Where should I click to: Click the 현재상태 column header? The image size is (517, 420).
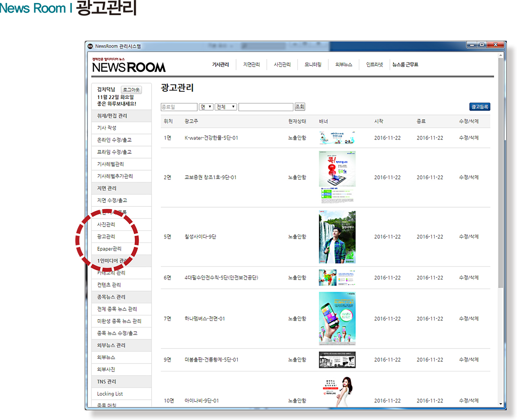point(297,121)
